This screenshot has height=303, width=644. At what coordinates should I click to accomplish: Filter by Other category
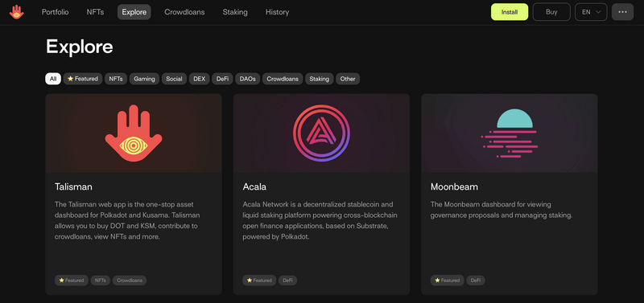(348, 79)
